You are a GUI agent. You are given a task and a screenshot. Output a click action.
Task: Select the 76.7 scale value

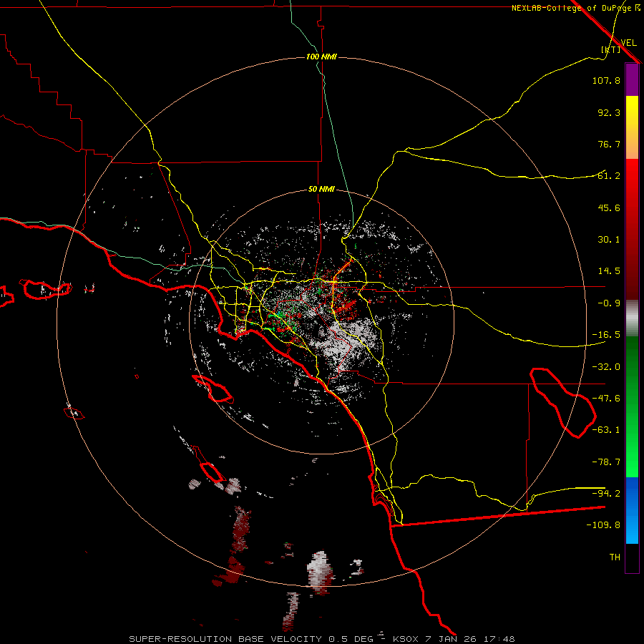coord(609,144)
